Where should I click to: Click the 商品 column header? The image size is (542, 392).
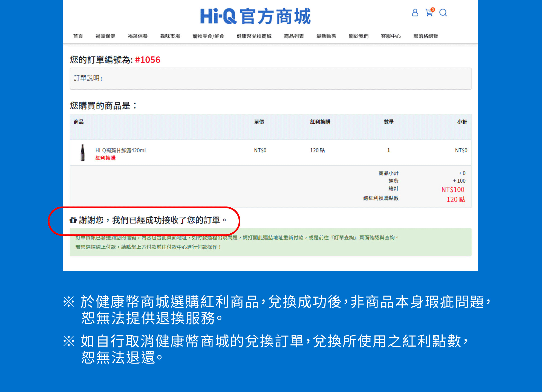click(x=79, y=122)
